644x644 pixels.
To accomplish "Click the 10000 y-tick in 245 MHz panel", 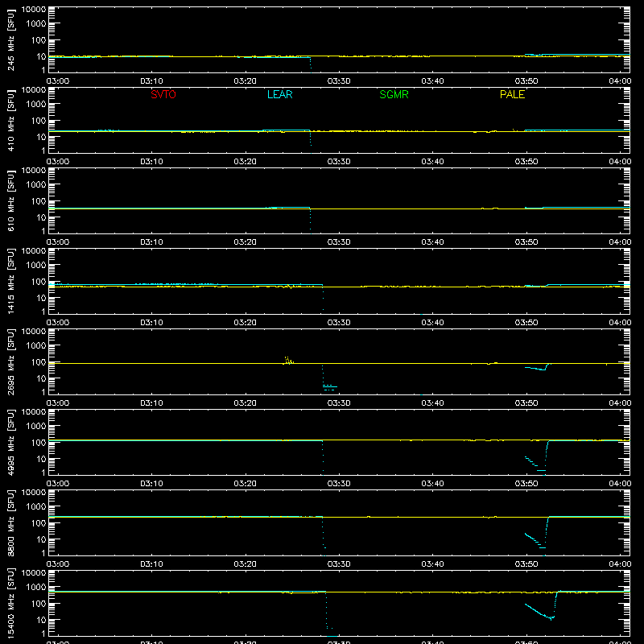I will [x=34, y=10].
